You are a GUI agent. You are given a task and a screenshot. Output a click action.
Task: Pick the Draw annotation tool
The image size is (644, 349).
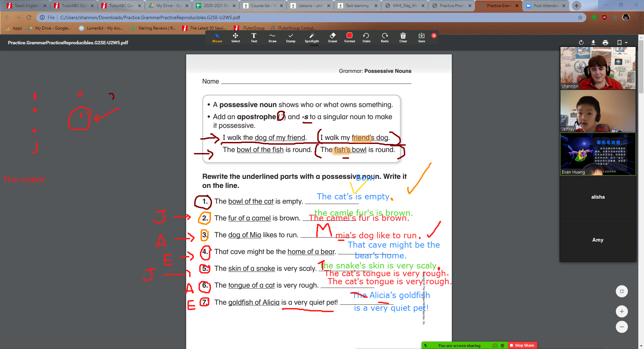272,38
